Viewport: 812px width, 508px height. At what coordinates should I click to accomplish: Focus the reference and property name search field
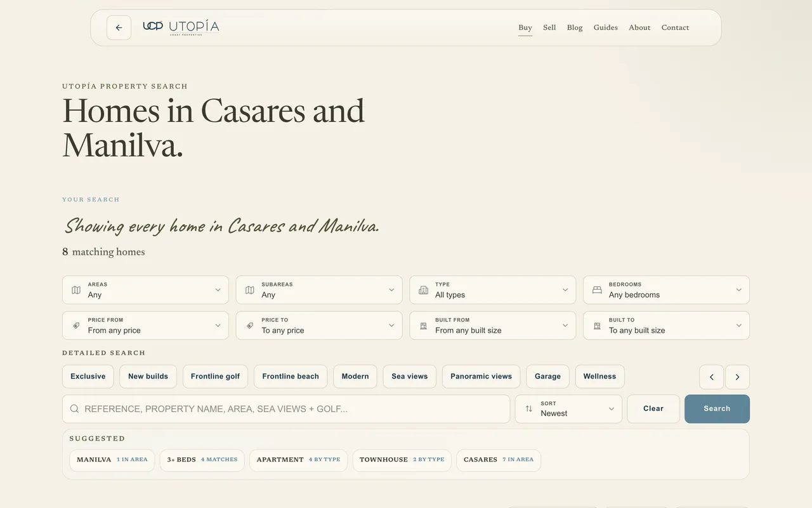pos(286,409)
